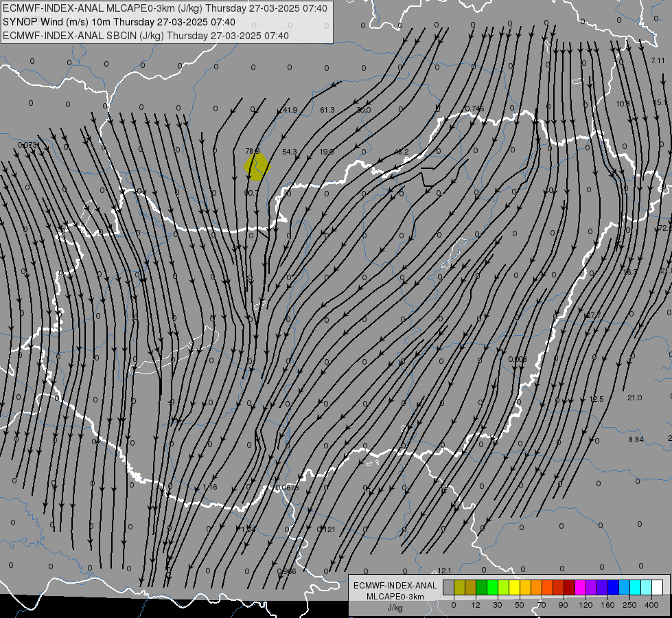Viewport: 672px width, 618px height.
Task: Click the map value 1.16
Action: [x=211, y=487]
